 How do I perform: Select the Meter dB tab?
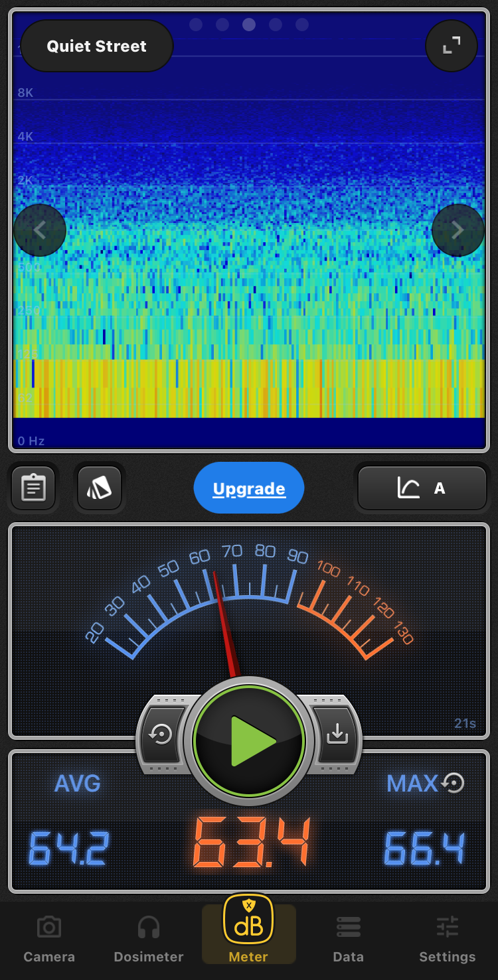click(248, 929)
